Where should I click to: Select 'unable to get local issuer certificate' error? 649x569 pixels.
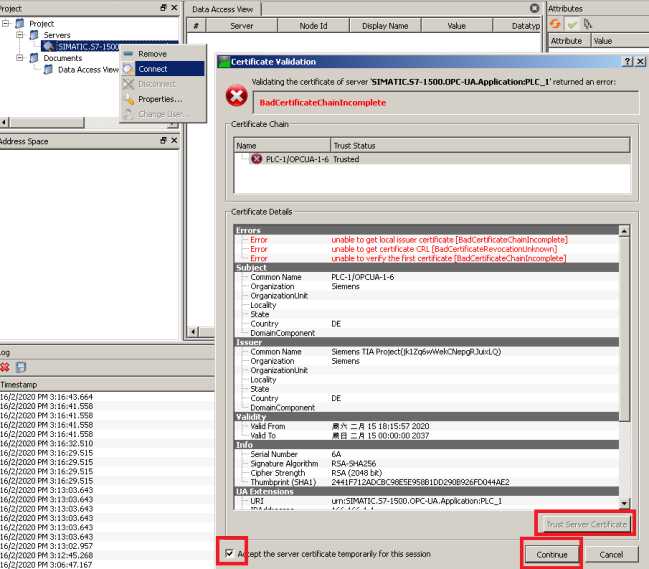(x=449, y=240)
